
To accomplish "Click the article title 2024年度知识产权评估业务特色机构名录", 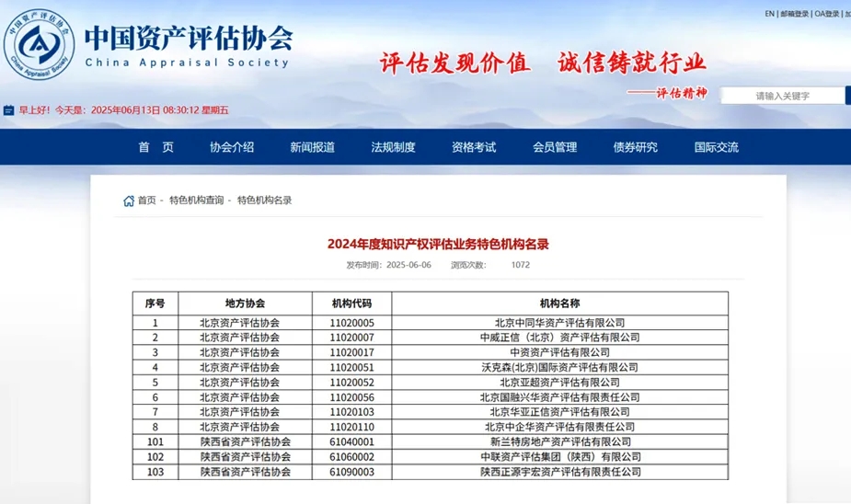I will click(x=438, y=244).
